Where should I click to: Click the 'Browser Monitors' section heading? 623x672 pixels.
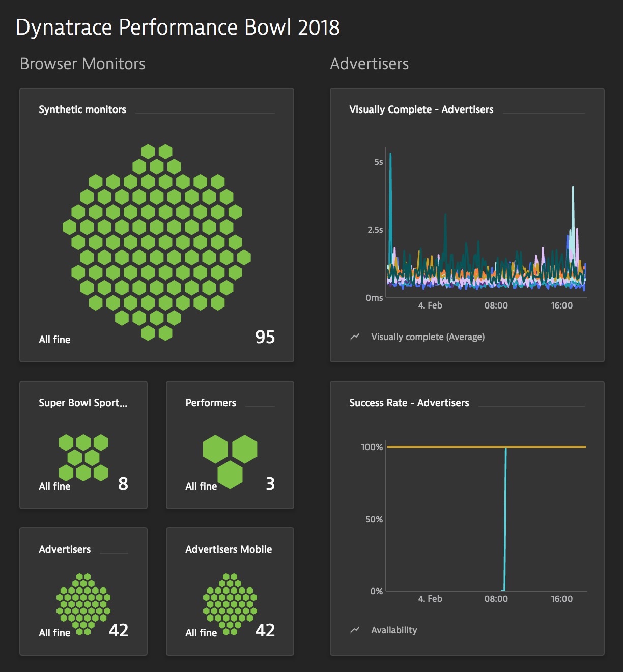[x=82, y=64]
